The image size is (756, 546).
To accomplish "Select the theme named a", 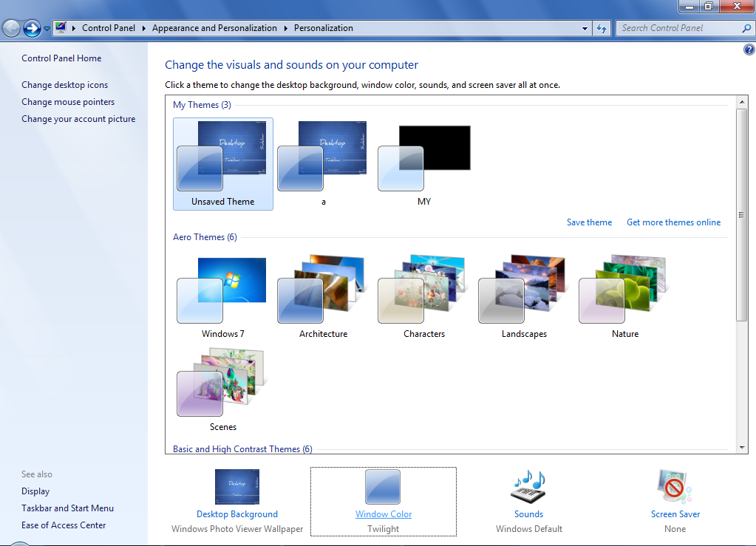I will pyautogui.click(x=324, y=164).
